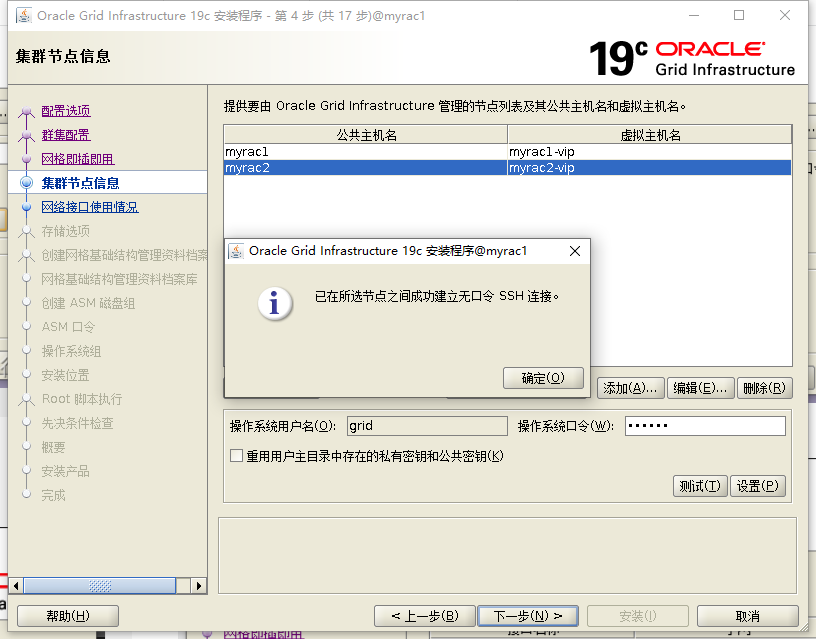Click the 取消 button
Image resolution: width=816 pixels, height=639 pixels.
pos(747,616)
